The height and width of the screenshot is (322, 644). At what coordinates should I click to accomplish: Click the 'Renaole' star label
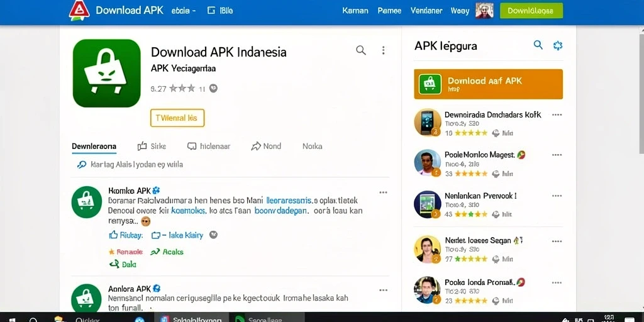click(126, 252)
